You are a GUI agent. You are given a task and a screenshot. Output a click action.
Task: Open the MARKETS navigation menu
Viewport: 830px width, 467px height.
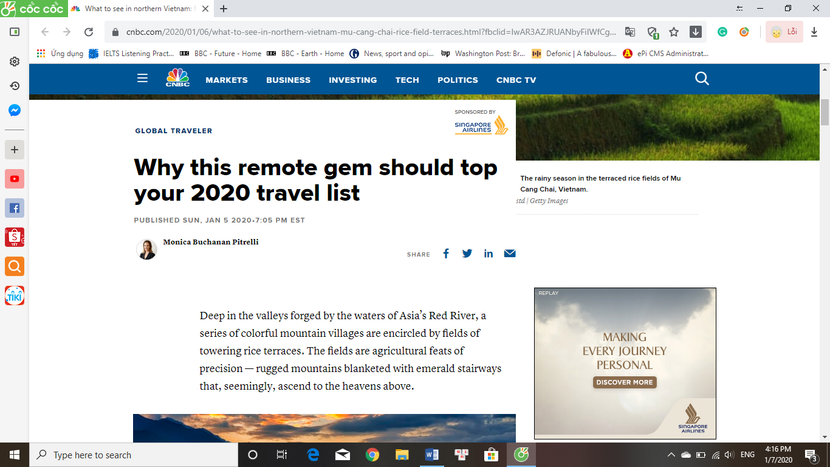pos(226,80)
